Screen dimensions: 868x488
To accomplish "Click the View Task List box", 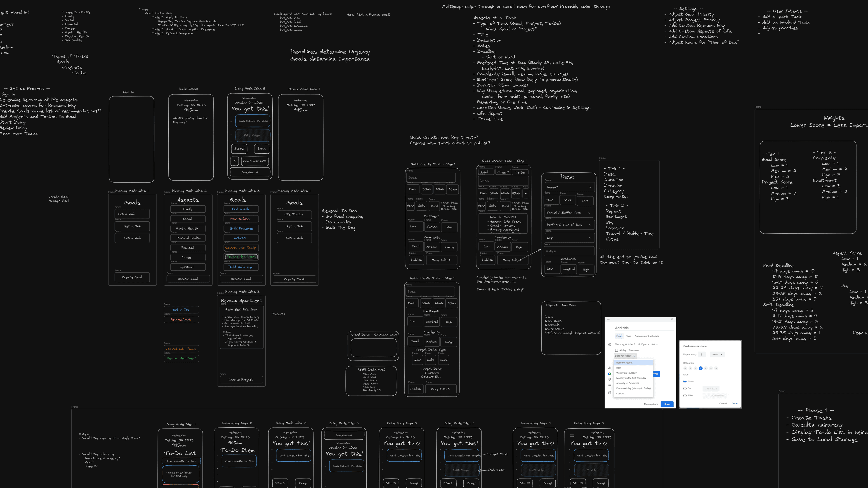I will 255,161.
